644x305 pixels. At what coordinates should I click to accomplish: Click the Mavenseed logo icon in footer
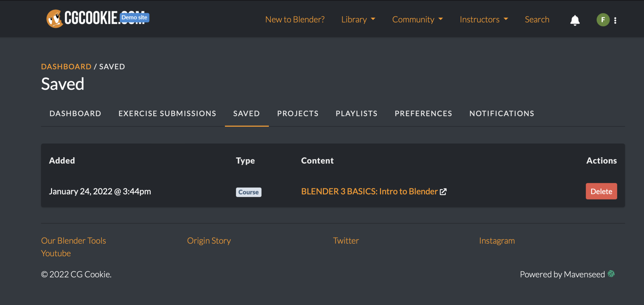[x=611, y=274]
